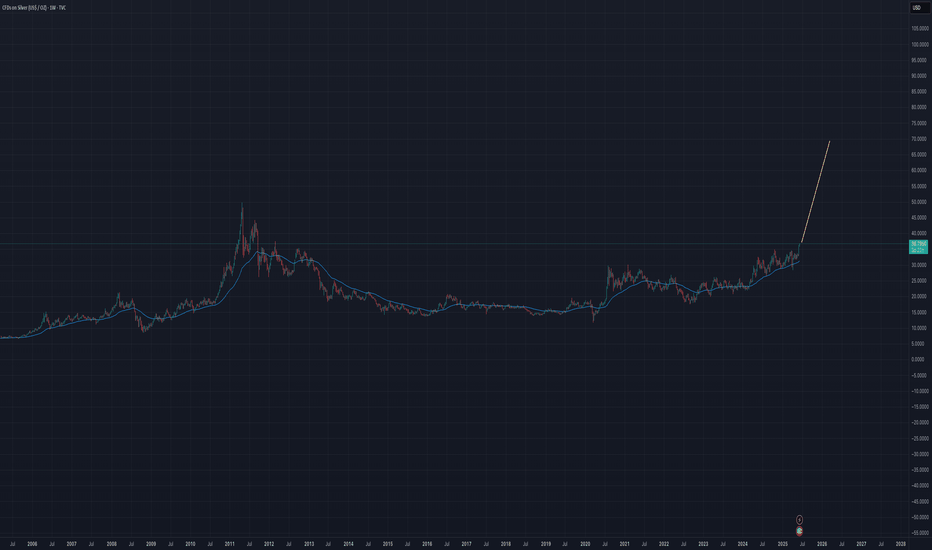The width and height of the screenshot is (932, 550).
Task: Click the 2011 label on time axis
Action: tap(229, 544)
